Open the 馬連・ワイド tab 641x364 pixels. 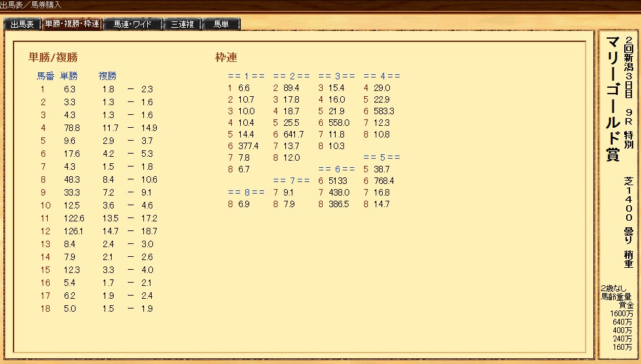pyautogui.click(x=132, y=24)
